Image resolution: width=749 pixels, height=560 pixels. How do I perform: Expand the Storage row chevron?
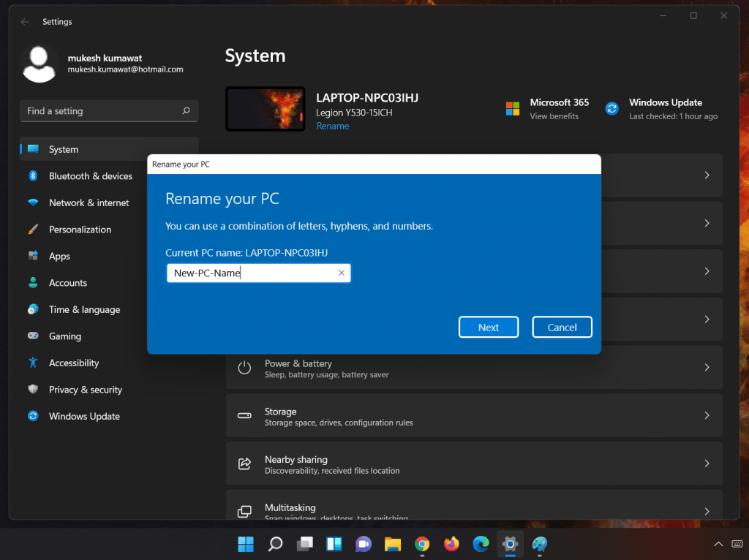[707, 416]
